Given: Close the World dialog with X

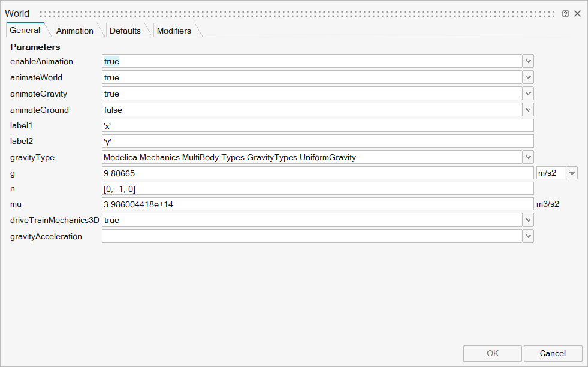Looking at the screenshot, I should coord(578,13).
